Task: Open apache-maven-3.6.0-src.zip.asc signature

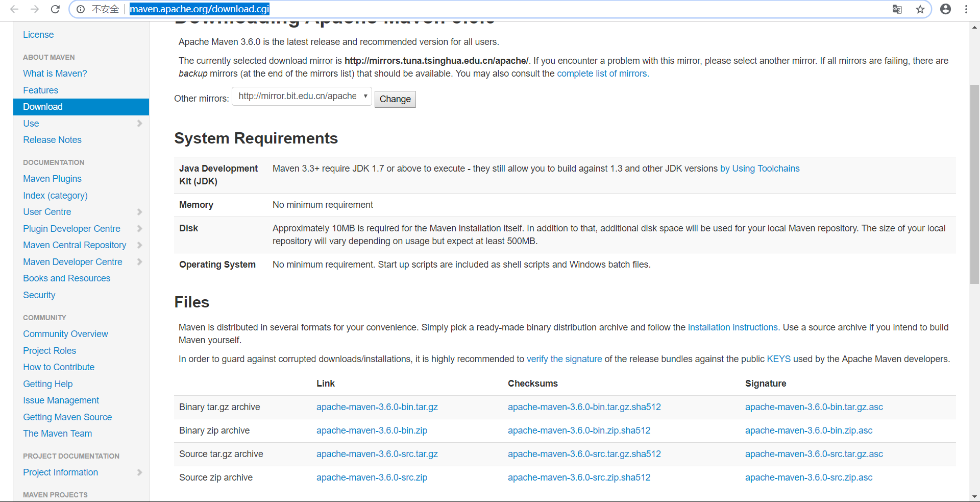Action: 809,477
